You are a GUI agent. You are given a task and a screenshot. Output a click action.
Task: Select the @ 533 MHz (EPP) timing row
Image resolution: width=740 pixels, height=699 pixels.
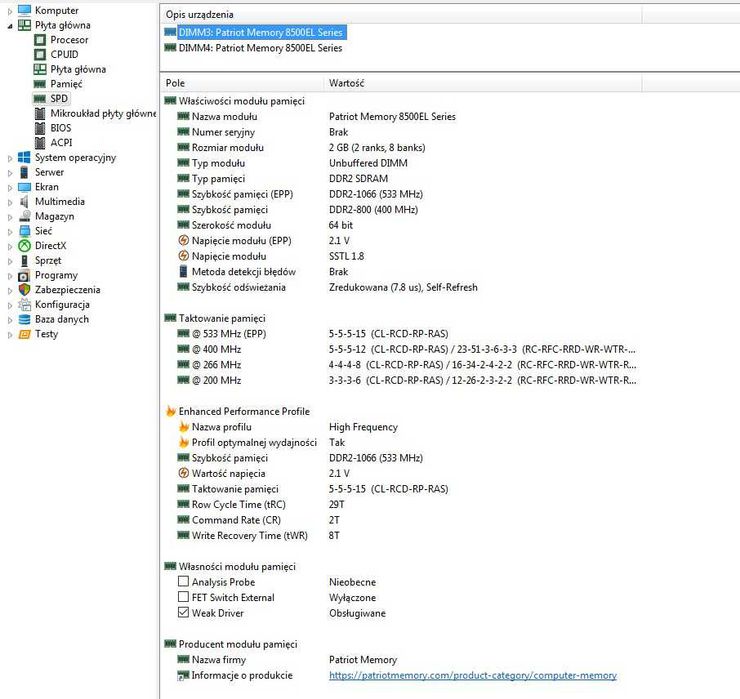tap(401, 334)
